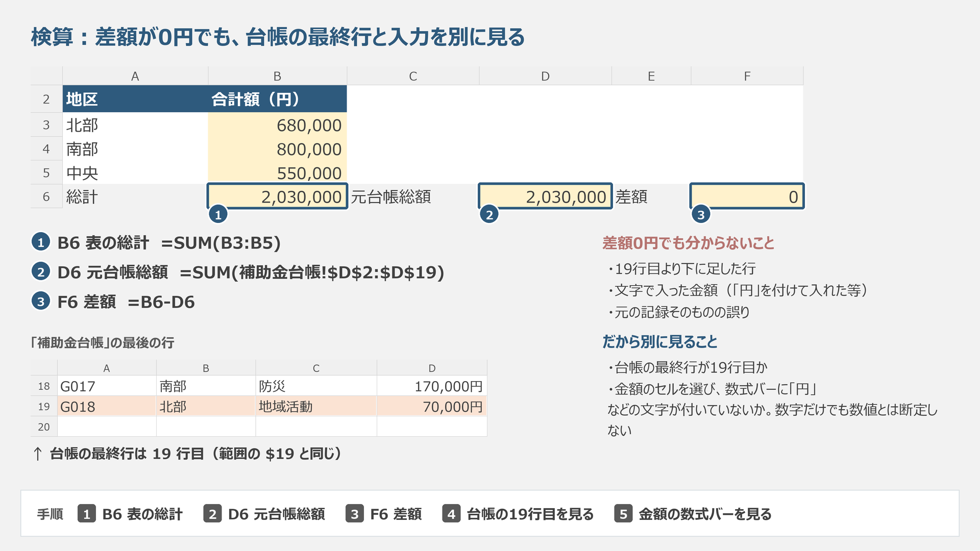Select the 北部 cell in the summary table
The width and height of the screenshot is (980, 551).
coord(135,125)
